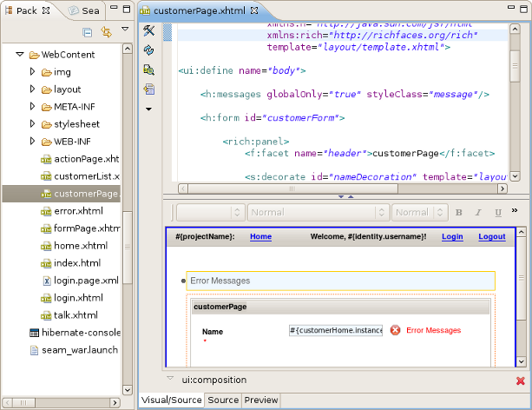Switch to the Preview tab

pos(260,400)
